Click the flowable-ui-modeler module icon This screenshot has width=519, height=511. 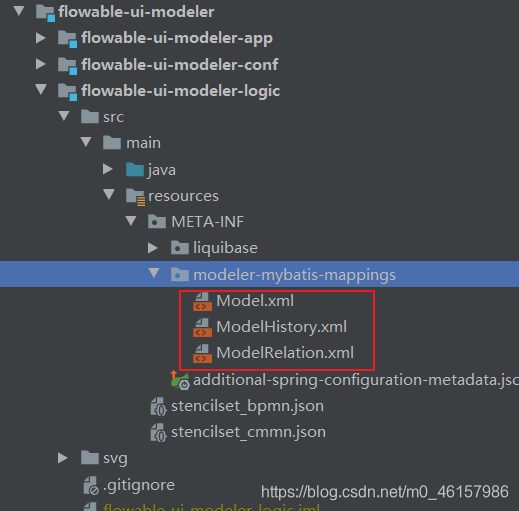45,13
